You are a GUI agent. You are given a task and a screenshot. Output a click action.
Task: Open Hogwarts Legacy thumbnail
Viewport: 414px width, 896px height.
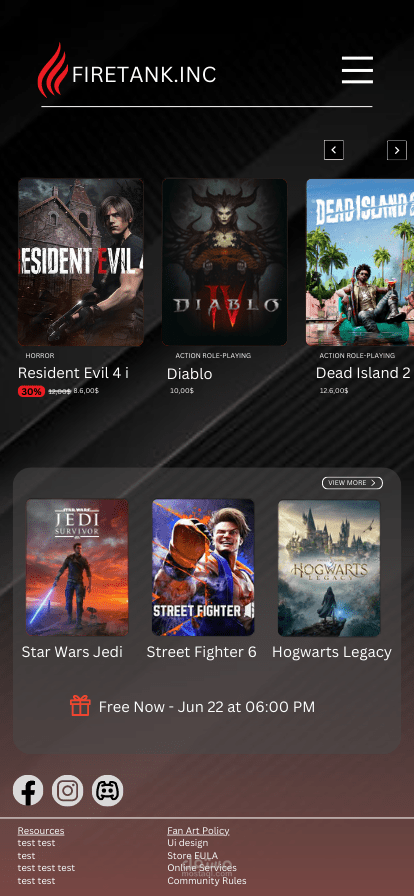[x=329, y=567]
